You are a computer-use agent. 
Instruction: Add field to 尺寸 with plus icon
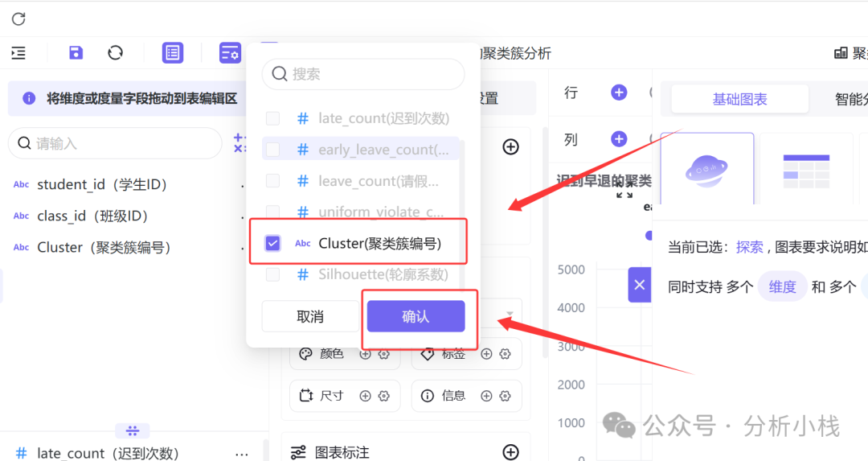tap(366, 396)
